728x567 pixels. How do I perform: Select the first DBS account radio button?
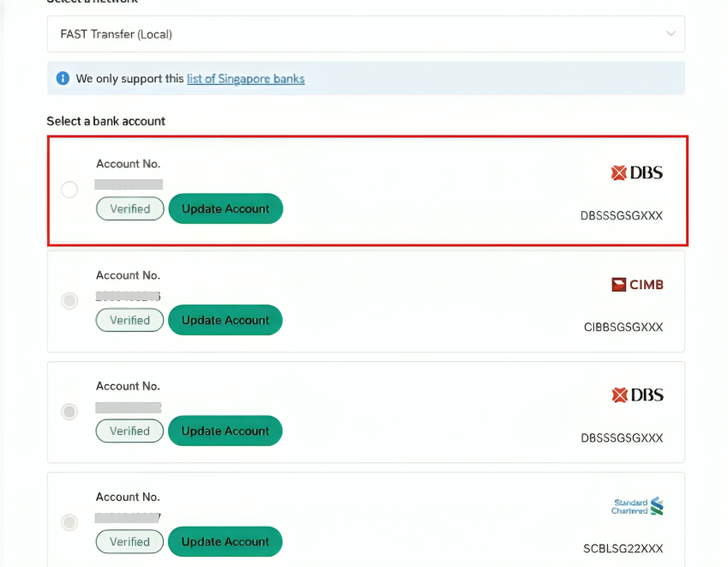69,190
